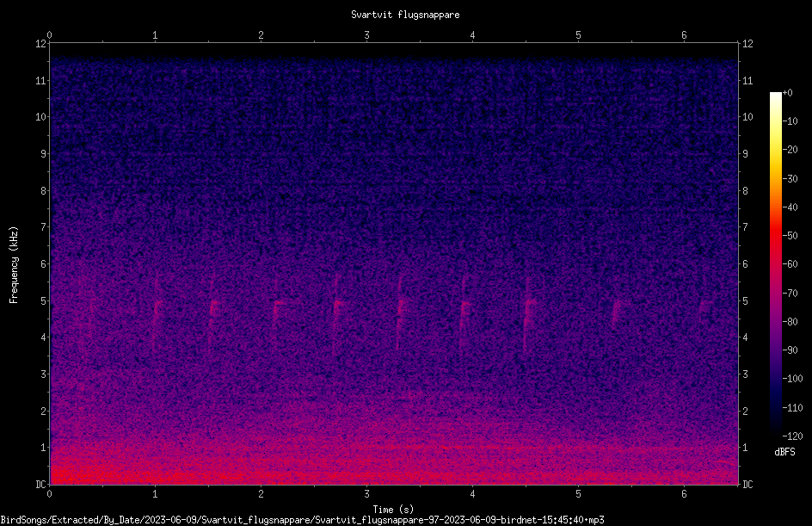
Task: Click the white top end of the dBFS color bar
Action: tap(776, 97)
